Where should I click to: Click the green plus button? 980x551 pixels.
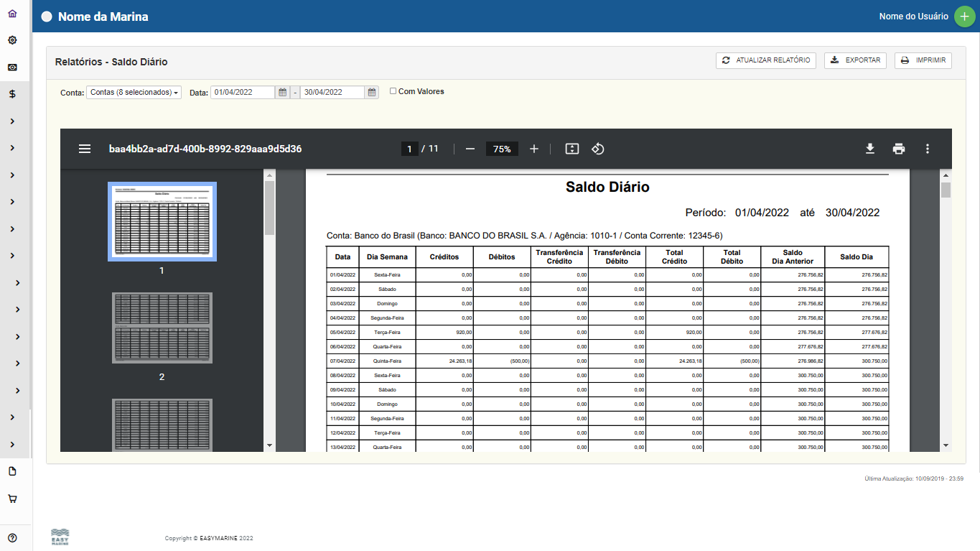[964, 16]
